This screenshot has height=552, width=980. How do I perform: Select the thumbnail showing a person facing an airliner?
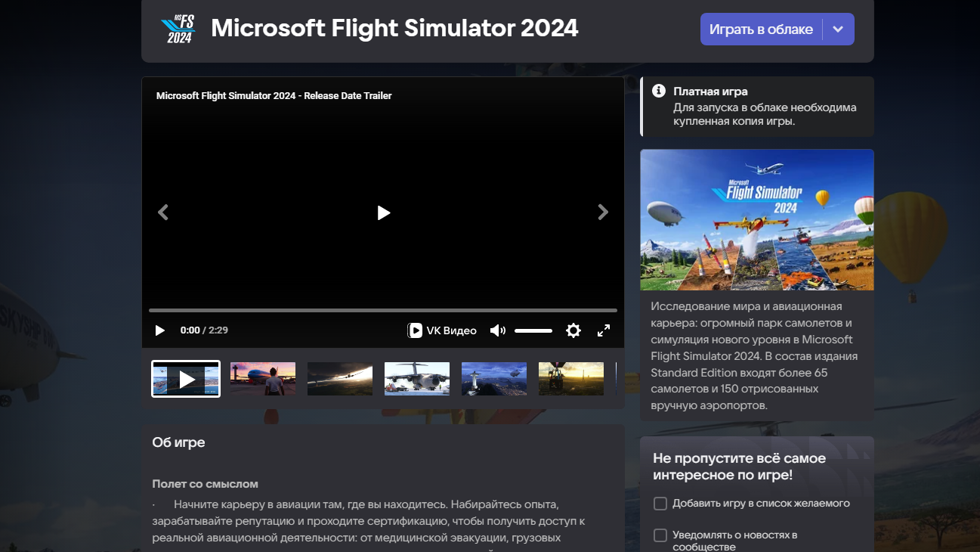[x=263, y=379]
